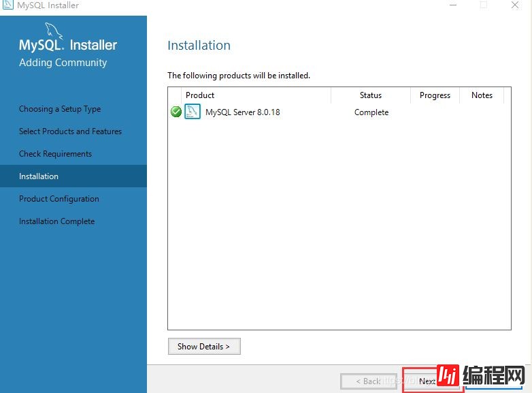Go to Choosing a Setup Type step

click(x=60, y=109)
